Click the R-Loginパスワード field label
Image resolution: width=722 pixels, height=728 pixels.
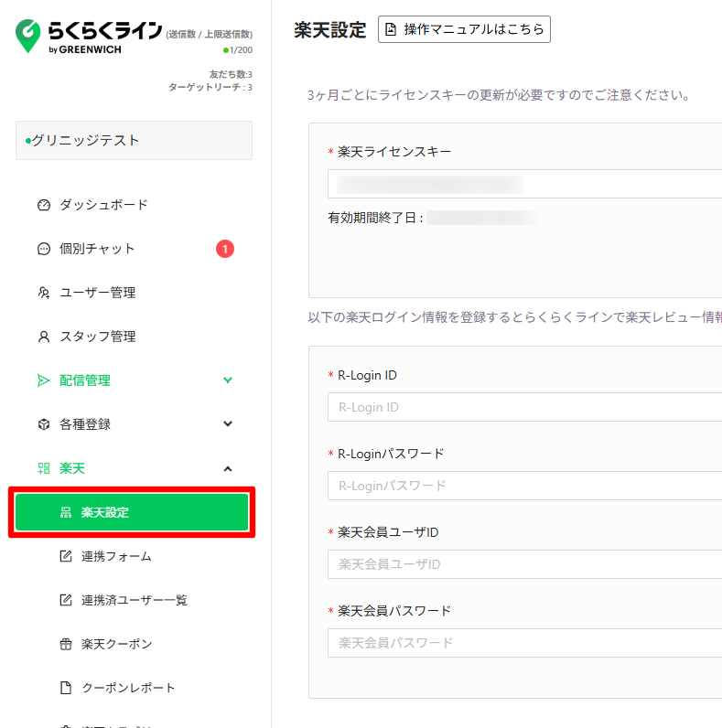click(391, 454)
